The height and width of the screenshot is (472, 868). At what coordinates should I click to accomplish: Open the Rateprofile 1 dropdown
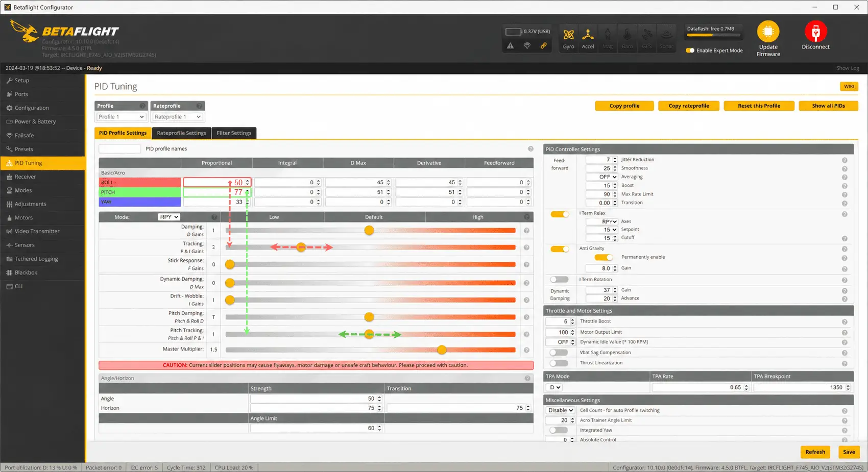178,117
